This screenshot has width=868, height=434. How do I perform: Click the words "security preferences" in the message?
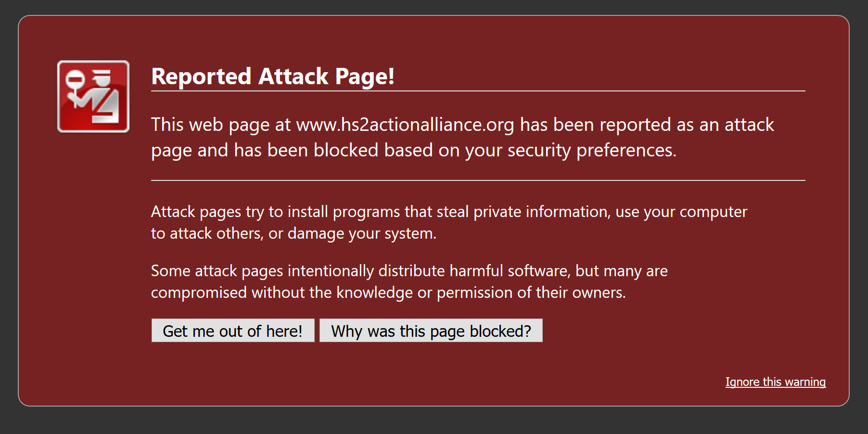[591, 151]
